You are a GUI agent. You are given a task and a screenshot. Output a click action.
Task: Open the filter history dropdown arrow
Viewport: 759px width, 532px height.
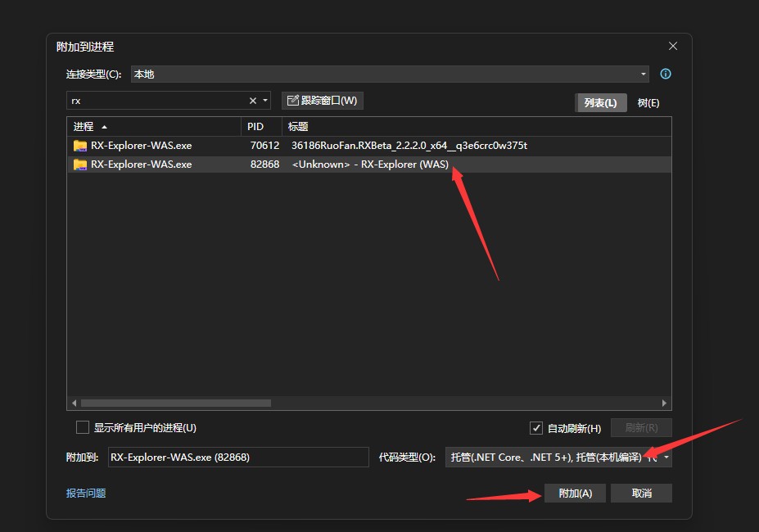click(x=265, y=101)
